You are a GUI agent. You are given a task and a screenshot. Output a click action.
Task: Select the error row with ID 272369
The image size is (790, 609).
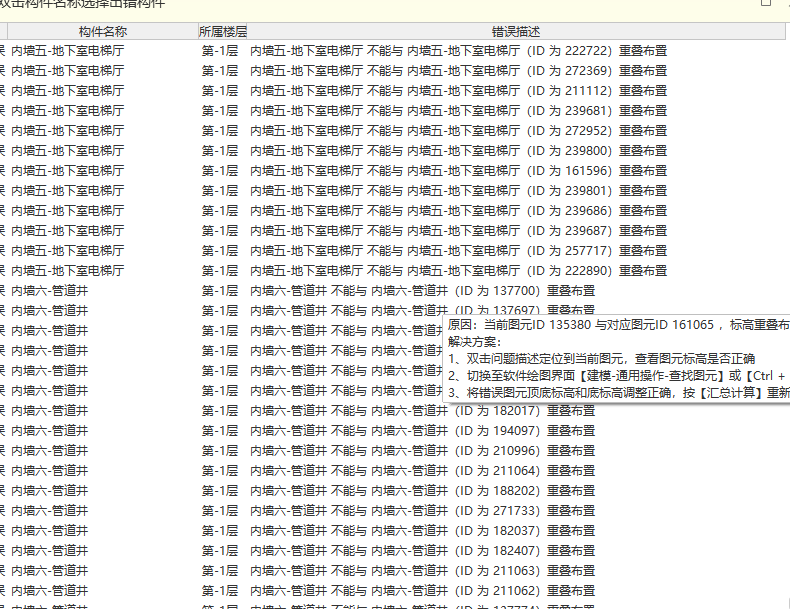pyautogui.click(x=393, y=71)
